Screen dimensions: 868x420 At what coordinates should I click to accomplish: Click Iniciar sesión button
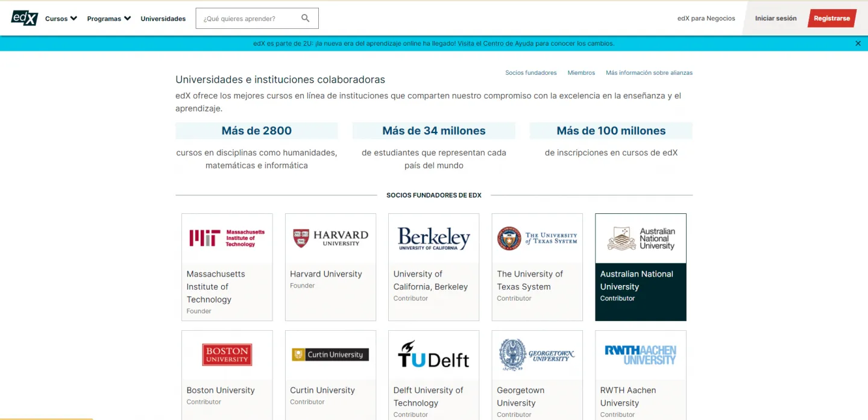click(x=776, y=19)
